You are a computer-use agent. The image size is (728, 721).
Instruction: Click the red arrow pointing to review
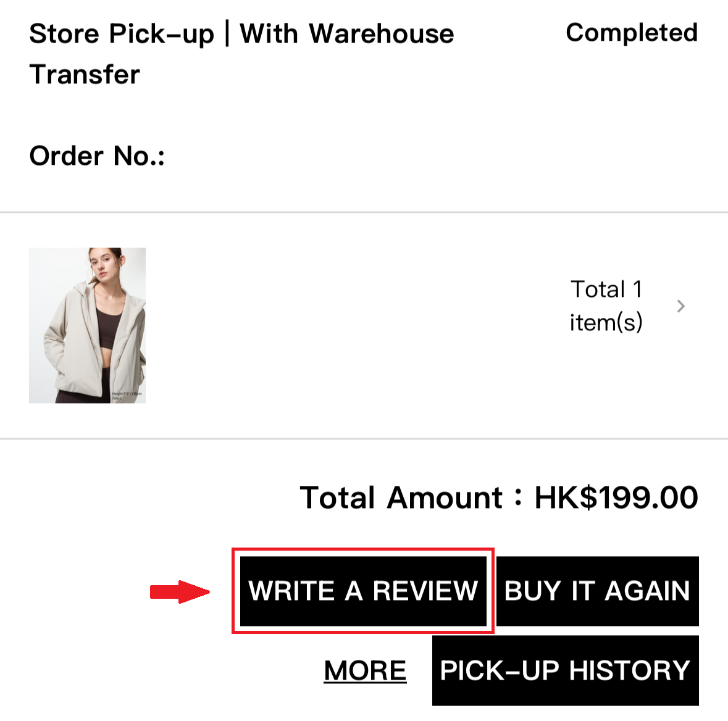pos(180,592)
